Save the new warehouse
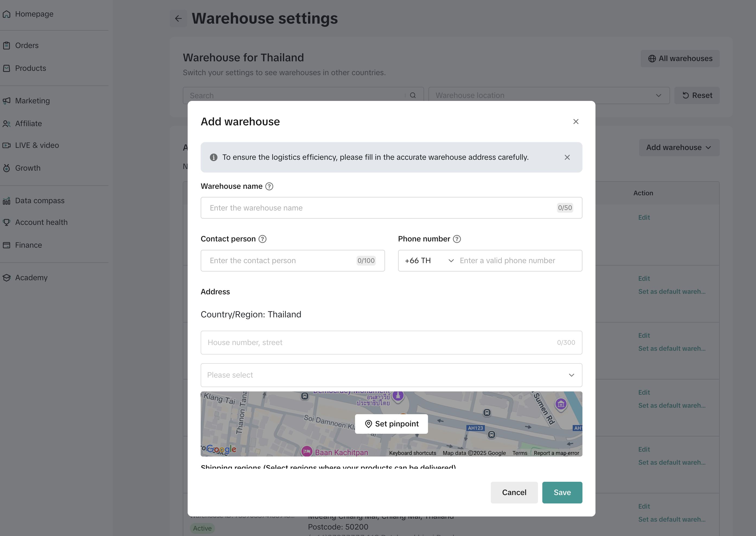Image resolution: width=756 pixels, height=536 pixels. coord(562,492)
